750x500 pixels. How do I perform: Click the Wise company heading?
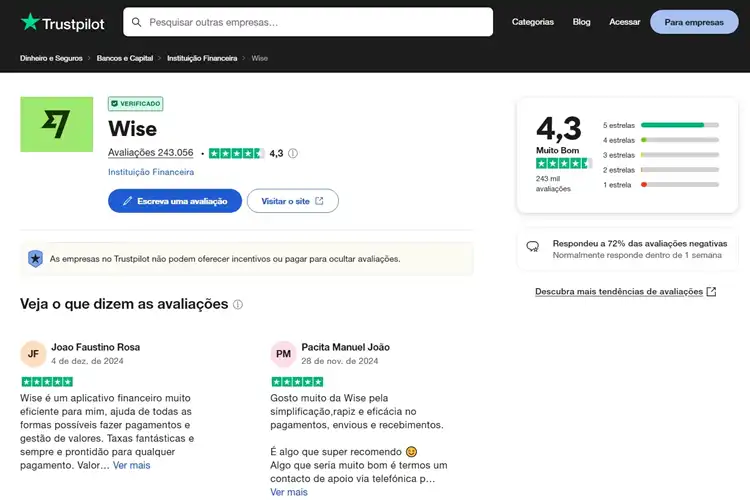(132, 129)
